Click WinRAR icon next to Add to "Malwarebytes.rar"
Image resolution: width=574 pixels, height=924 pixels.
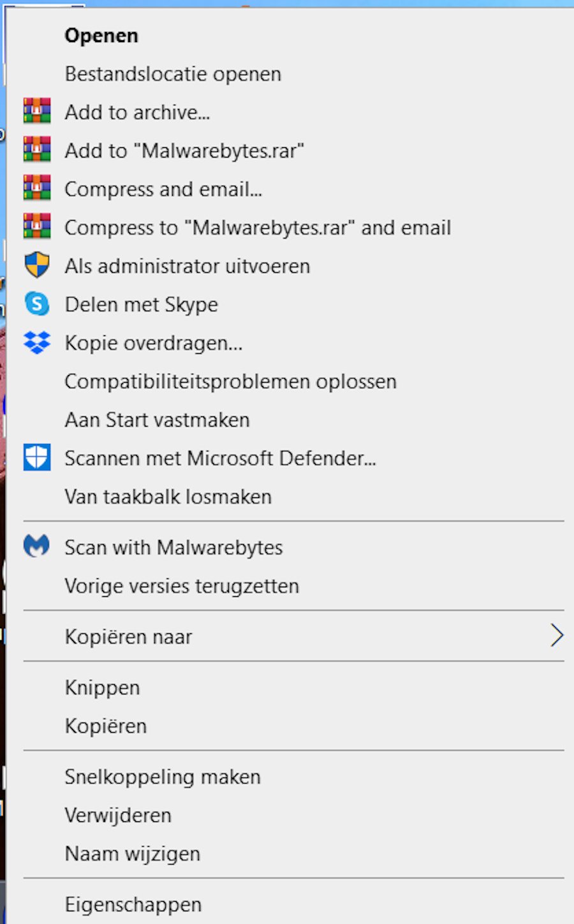pos(37,150)
